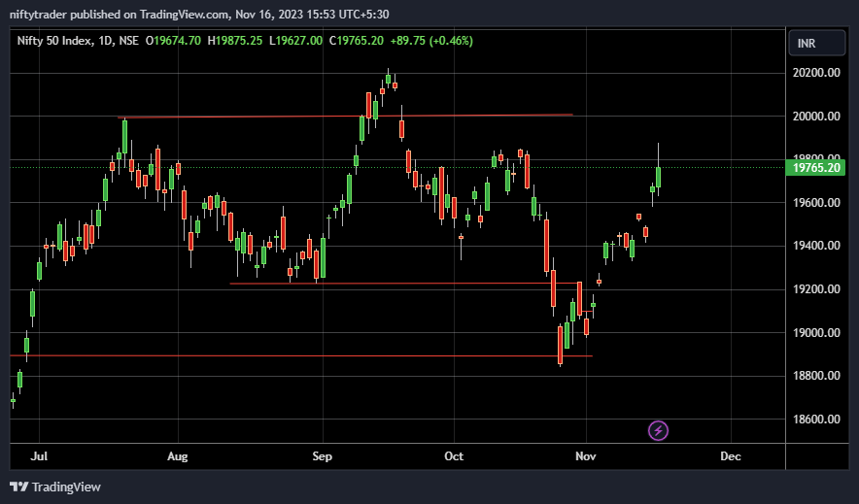859x504 pixels.
Task: Click the 18800.00 price axis label
Action: tap(816, 376)
